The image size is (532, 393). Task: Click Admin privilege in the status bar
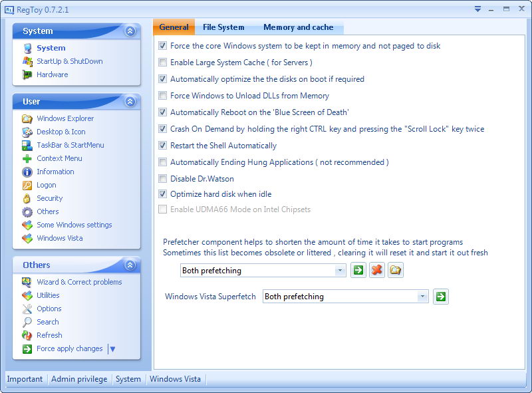coord(79,379)
